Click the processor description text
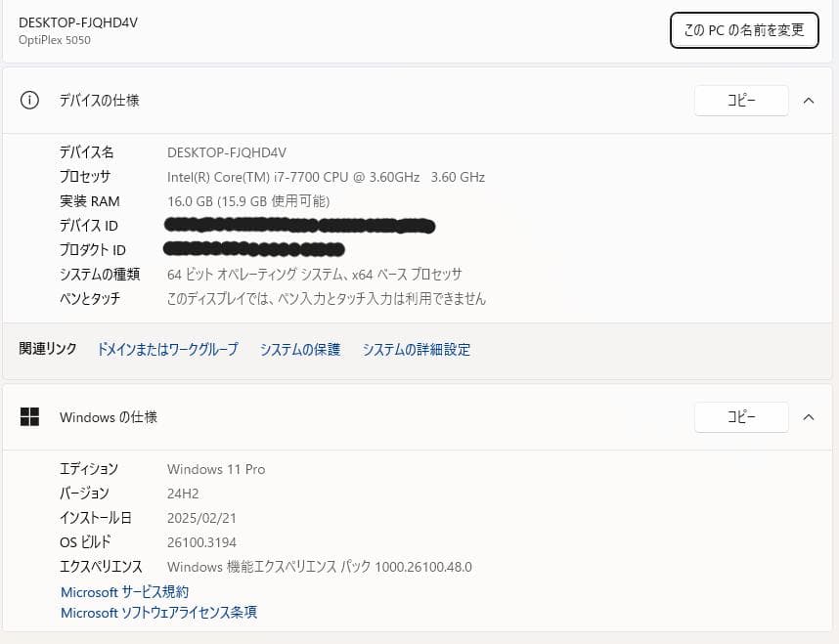Image resolution: width=839 pixels, height=644 pixels. 325,177
